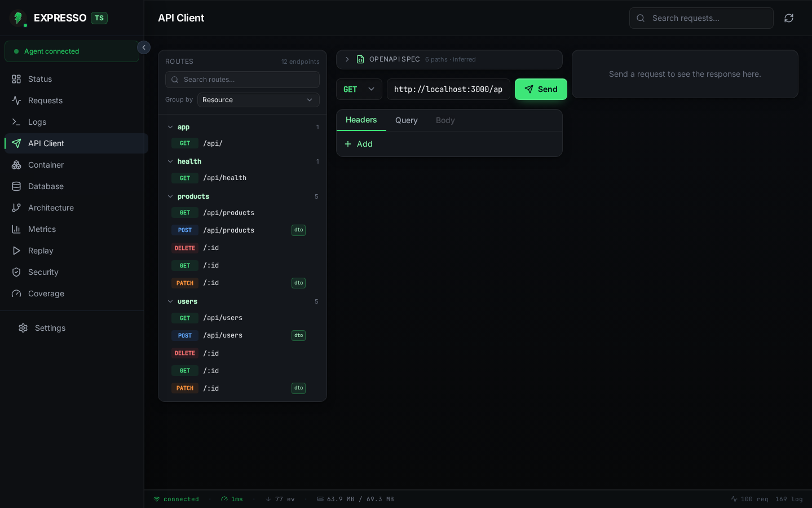Click the Metrics bar chart icon
The height and width of the screenshot is (508, 812).
[16, 229]
